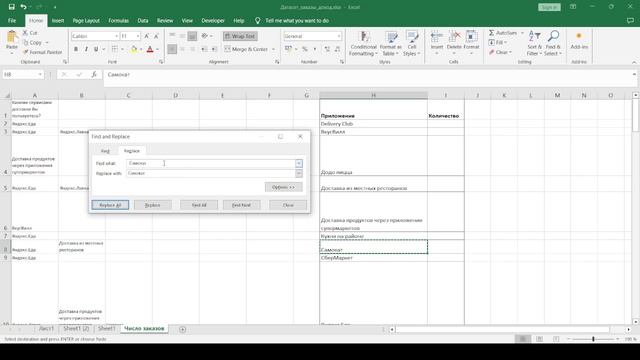Click Save icon in title bar
640x360 pixels.
coord(11,7)
